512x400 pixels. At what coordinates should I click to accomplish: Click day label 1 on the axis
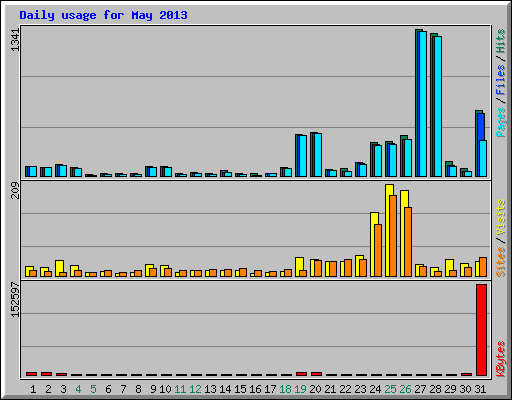tap(33, 389)
